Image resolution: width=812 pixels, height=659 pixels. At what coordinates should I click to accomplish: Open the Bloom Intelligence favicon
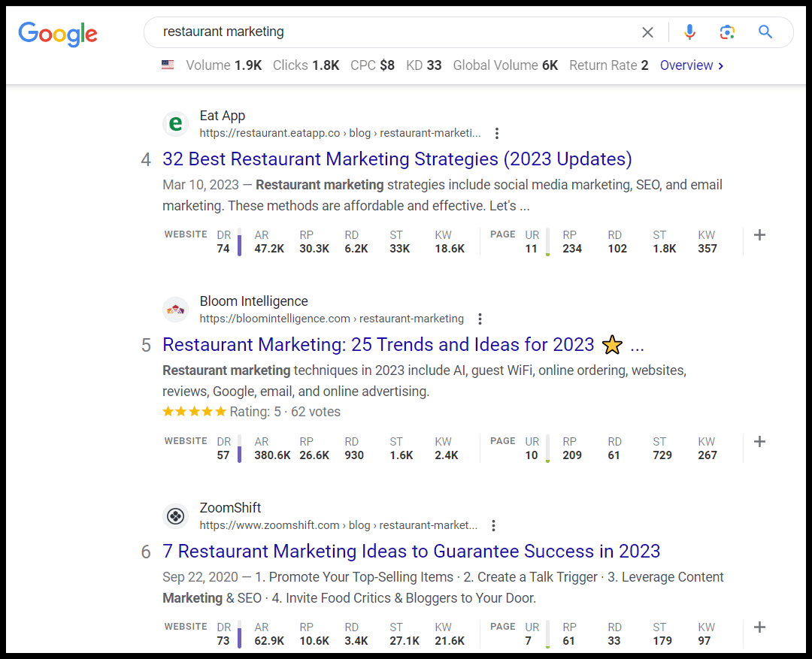point(175,310)
